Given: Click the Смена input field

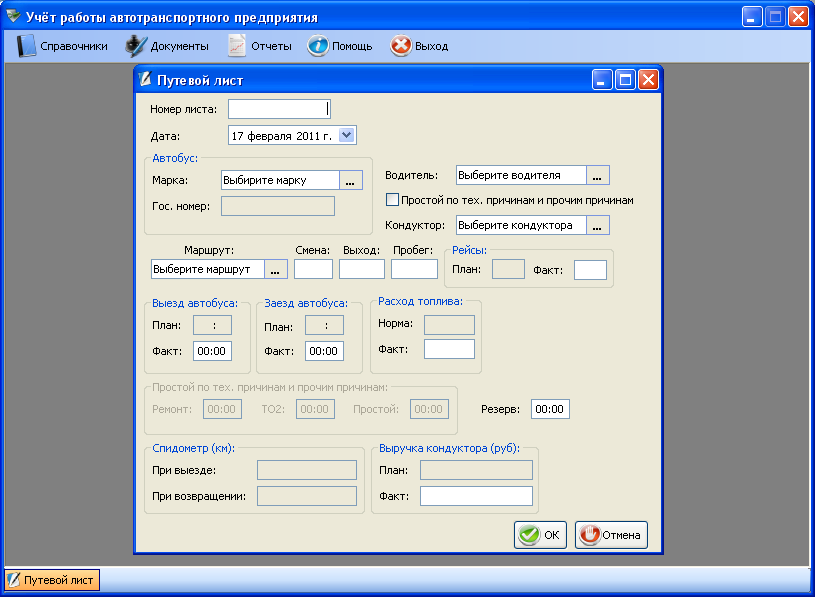Looking at the screenshot, I should [x=313, y=269].
